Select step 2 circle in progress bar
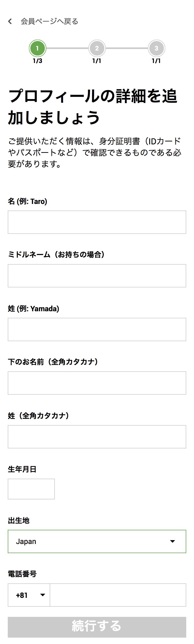The image size is (194, 644). click(97, 48)
